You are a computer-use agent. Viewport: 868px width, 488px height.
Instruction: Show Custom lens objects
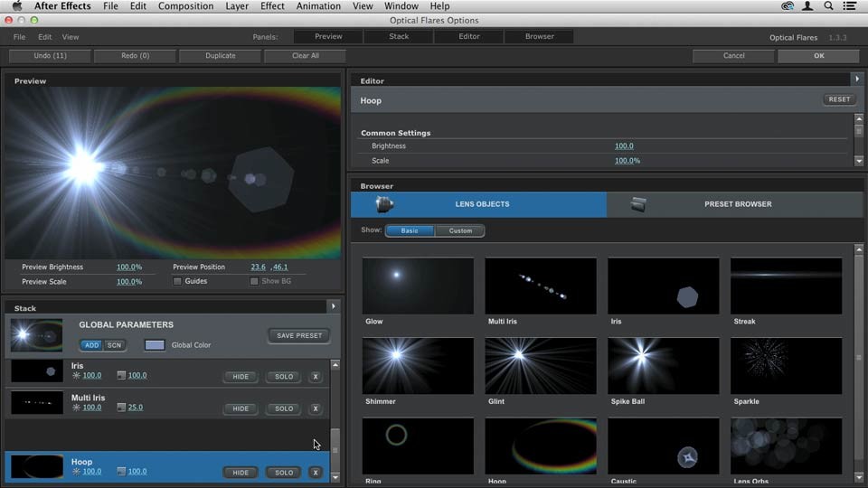pyautogui.click(x=460, y=230)
